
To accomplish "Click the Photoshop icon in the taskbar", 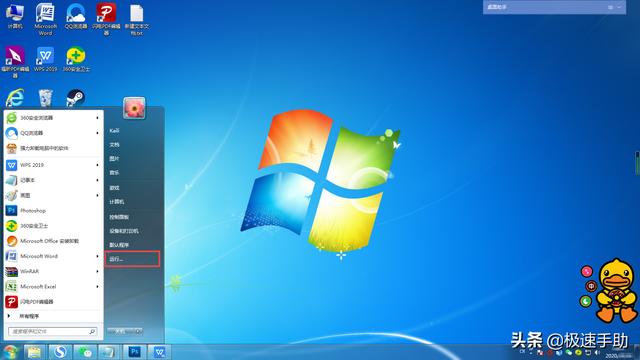I will click(134, 352).
